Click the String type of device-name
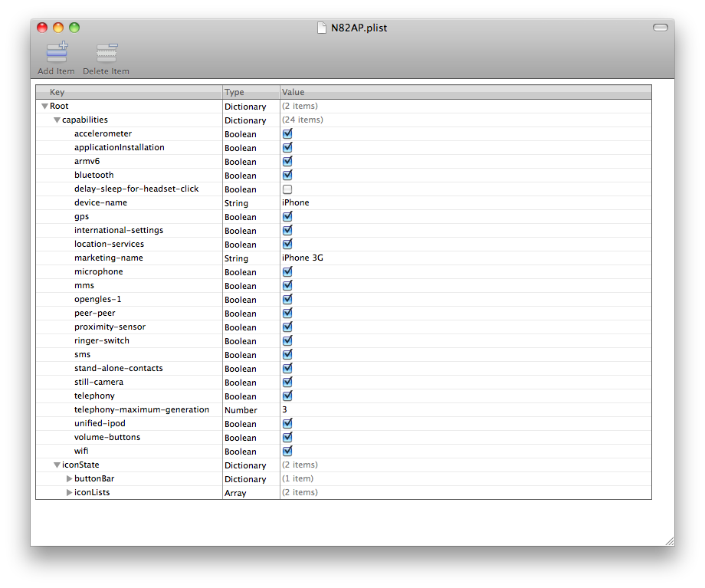This screenshot has height=588, width=705. click(237, 203)
